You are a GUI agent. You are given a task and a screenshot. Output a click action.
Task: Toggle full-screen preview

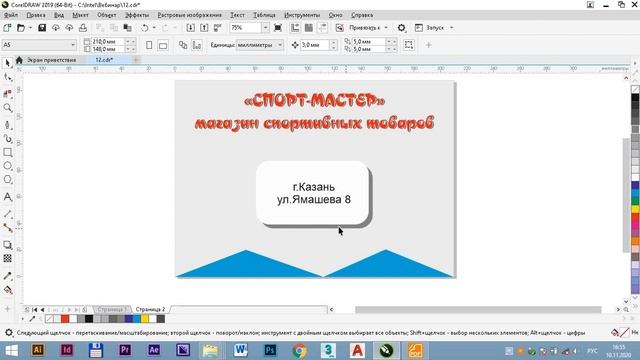(x=278, y=28)
